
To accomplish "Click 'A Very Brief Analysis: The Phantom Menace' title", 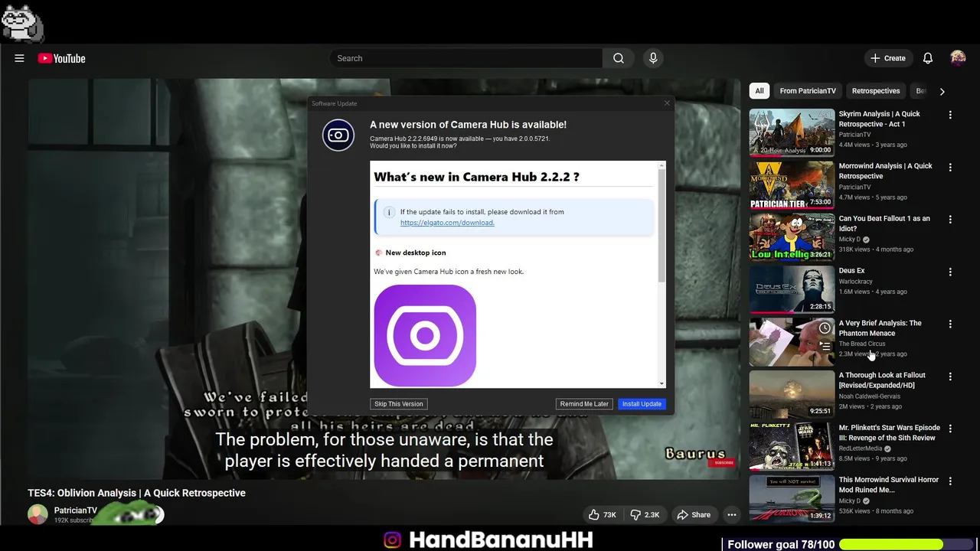I will pos(880,328).
